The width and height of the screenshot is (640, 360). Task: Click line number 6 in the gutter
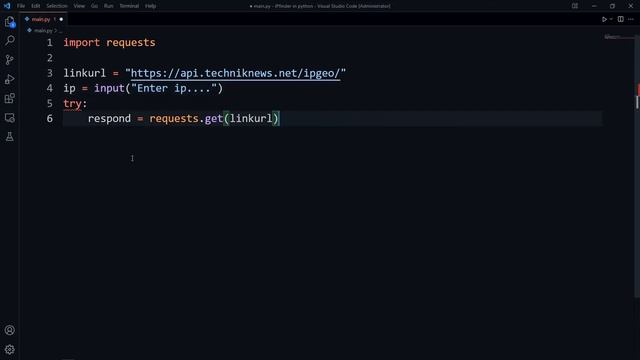coord(49,118)
